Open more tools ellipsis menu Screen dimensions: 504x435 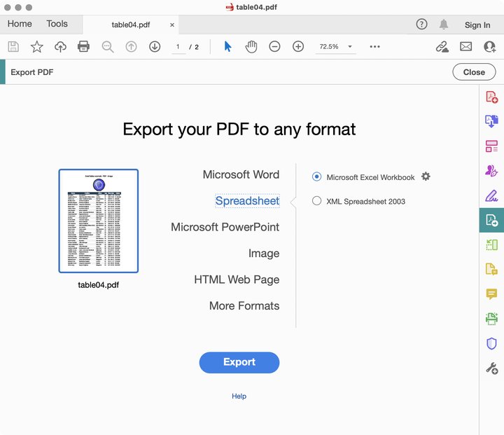tap(374, 47)
